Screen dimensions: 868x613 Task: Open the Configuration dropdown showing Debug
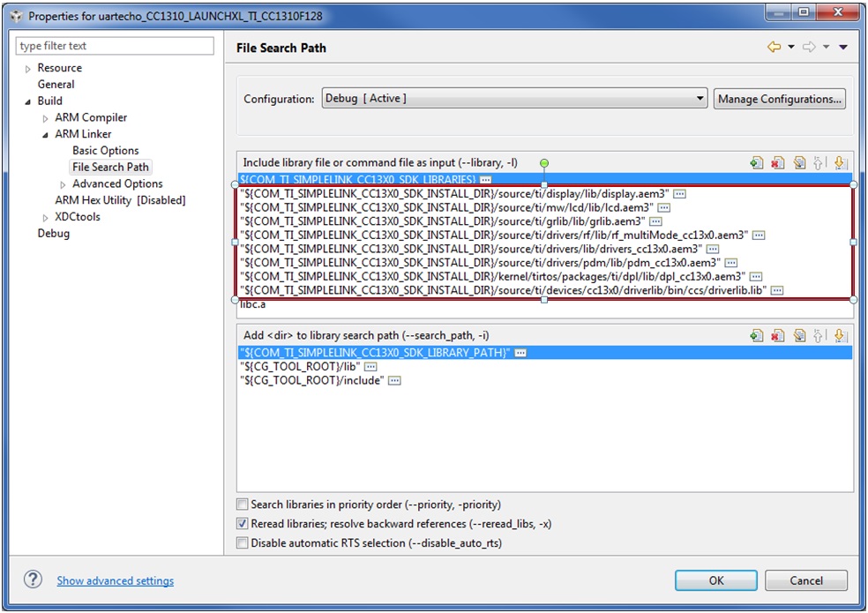coord(514,99)
